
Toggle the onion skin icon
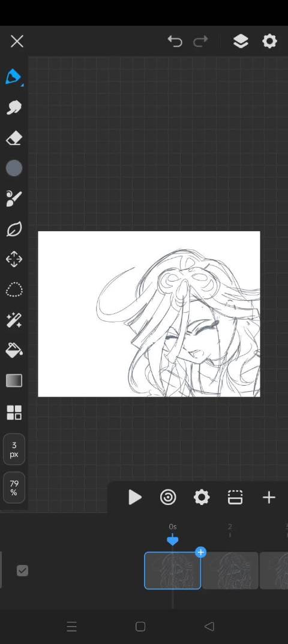tap(168, 497)
